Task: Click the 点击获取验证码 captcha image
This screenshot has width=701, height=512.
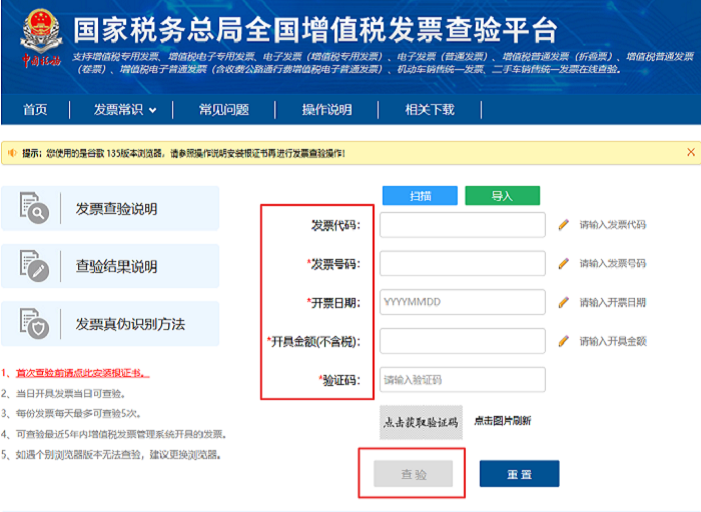Action: coord(421,422)
